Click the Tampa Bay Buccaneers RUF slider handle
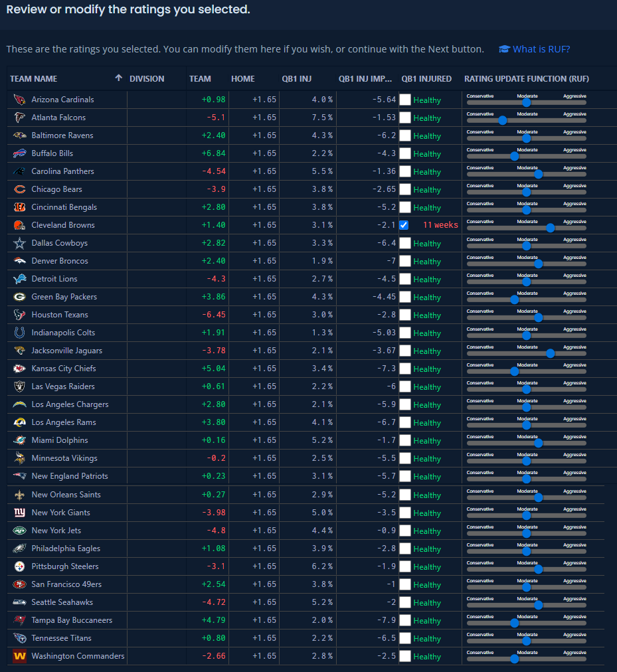The image size is (617, 672). click(515, 623)
